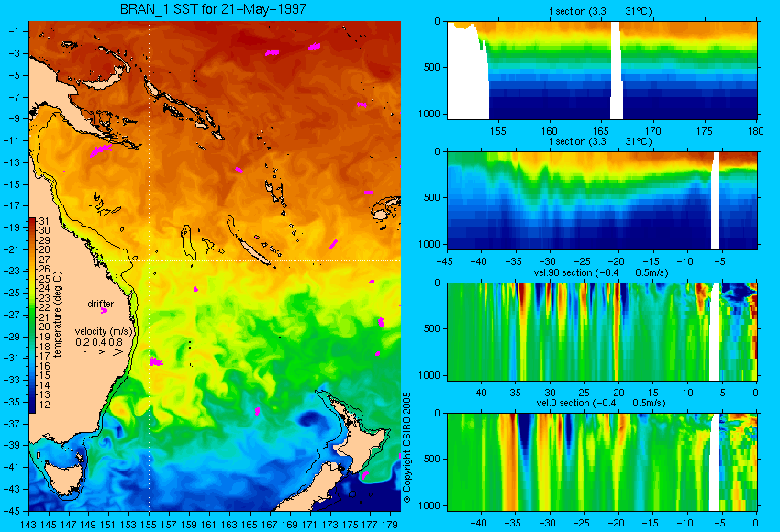Open the vel.0 velocity section panel
This screenshot has height=532, width=780.
[602, 462]
